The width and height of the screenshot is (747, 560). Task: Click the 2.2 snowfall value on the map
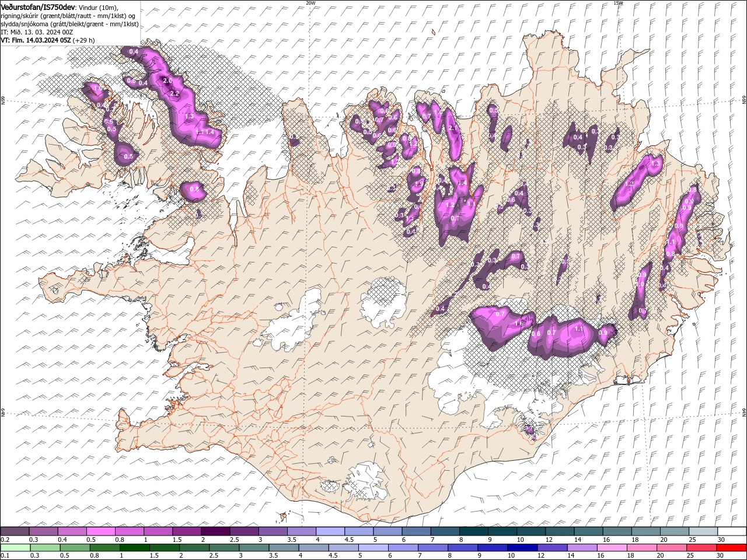(174, 94)
